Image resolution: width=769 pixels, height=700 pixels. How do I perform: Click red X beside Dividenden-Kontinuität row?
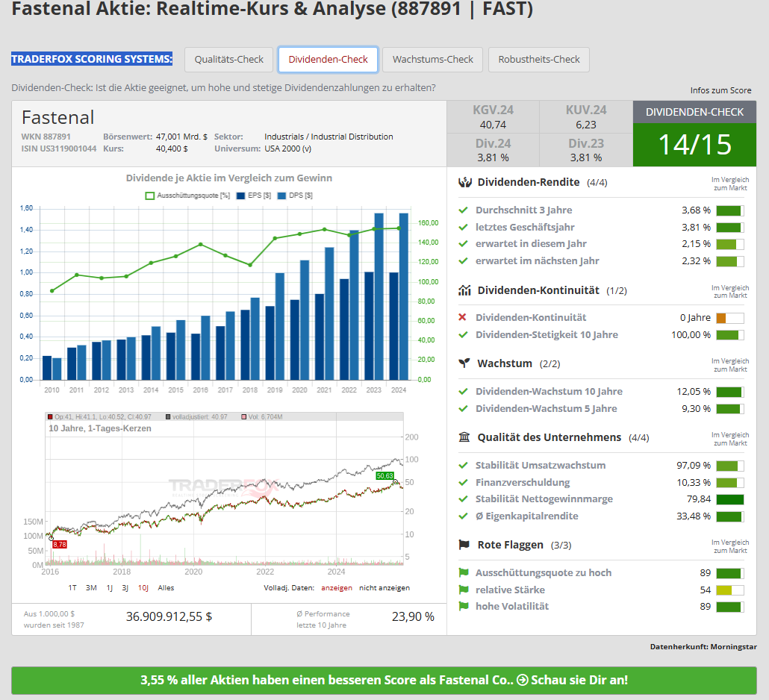(462, 317)
